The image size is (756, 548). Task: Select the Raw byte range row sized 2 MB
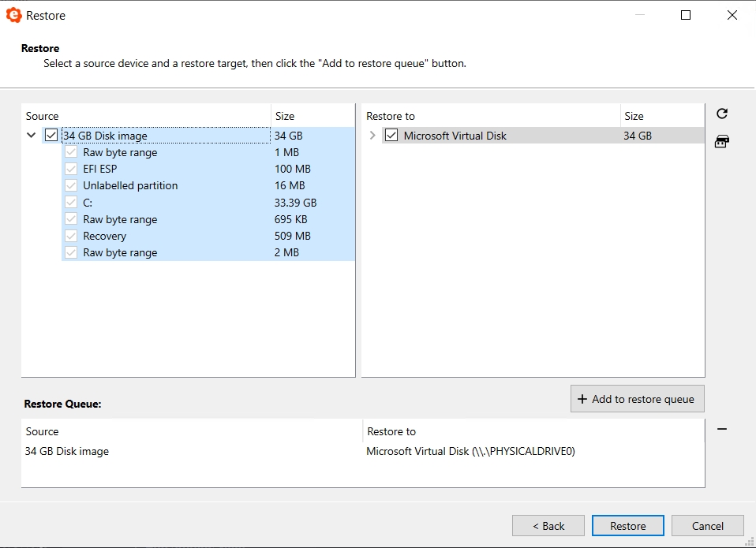[x=120, y=253]
